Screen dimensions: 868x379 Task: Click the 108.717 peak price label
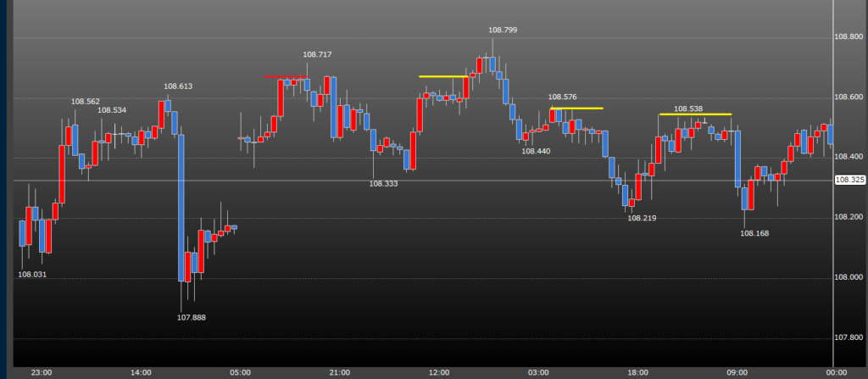tap(317, 54)
